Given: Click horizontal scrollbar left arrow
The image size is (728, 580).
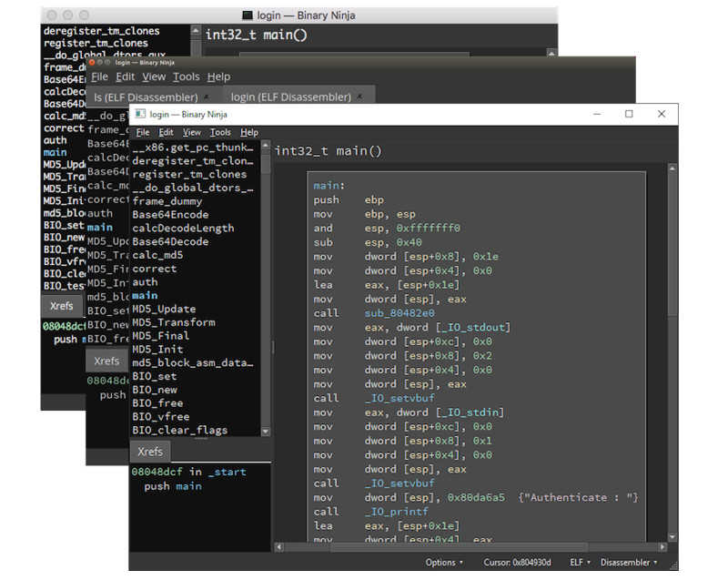Looking at the screenshot, I should (x=278, y=547).
